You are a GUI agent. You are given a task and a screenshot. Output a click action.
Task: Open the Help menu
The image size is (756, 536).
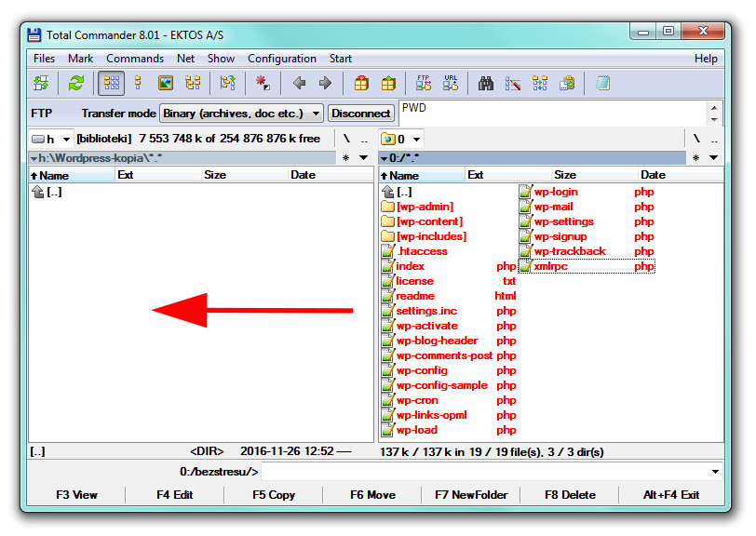click(x=706, y=59)
